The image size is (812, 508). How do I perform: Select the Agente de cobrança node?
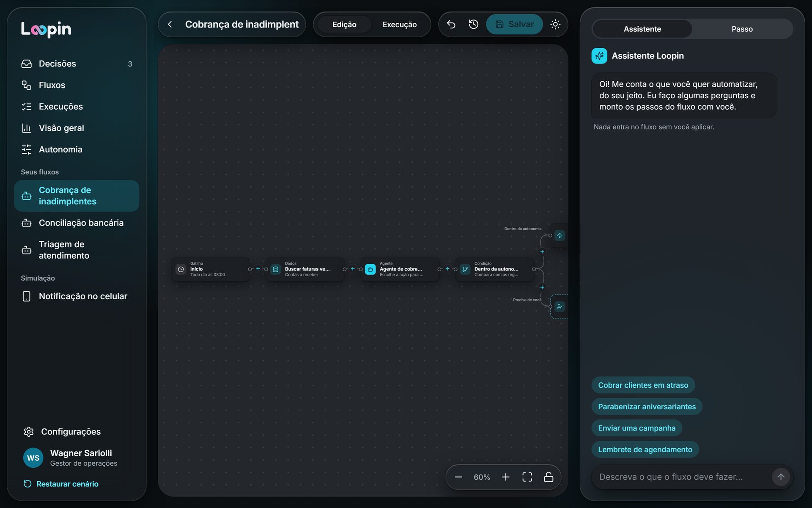point(400,269)
